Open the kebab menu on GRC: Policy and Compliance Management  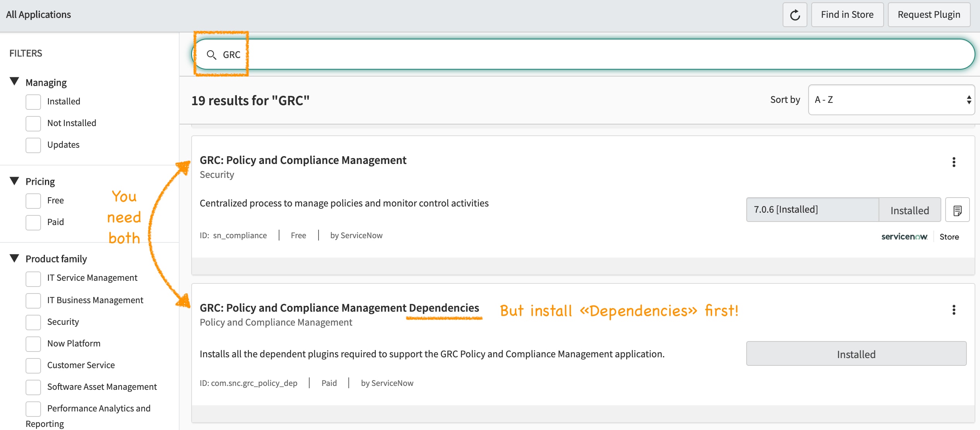pos(954,162)
